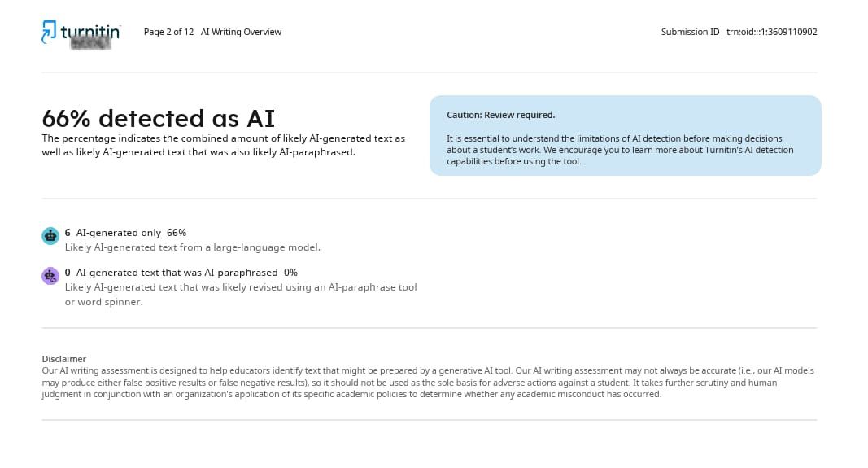
Task: Select the '66% detected as AI' heading
Action: [159, 119]
